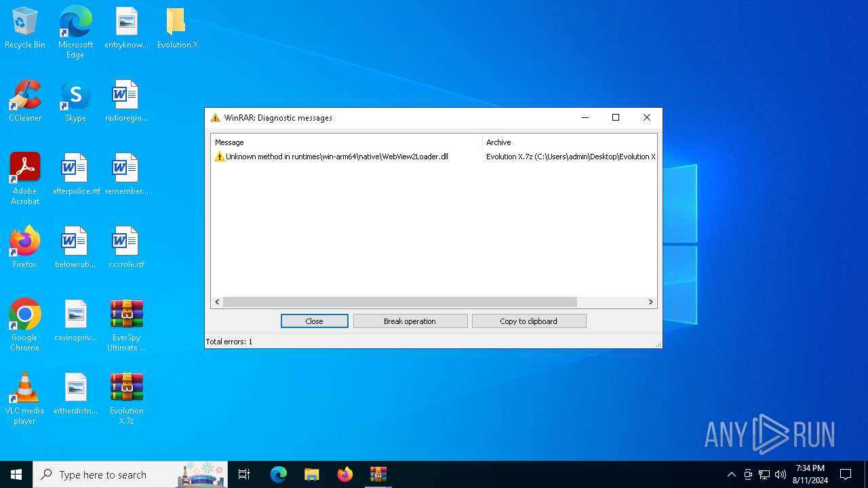Open the Evolution X folder on desktop

point(177,28)
